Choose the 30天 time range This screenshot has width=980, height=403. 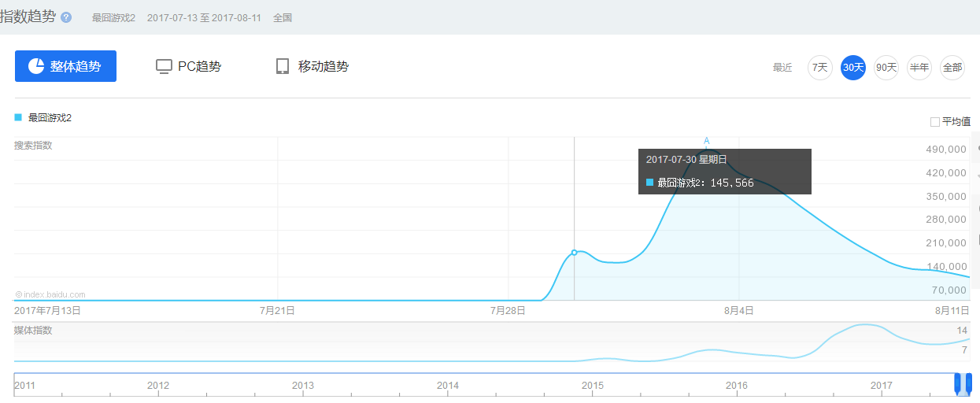point(853,68)
